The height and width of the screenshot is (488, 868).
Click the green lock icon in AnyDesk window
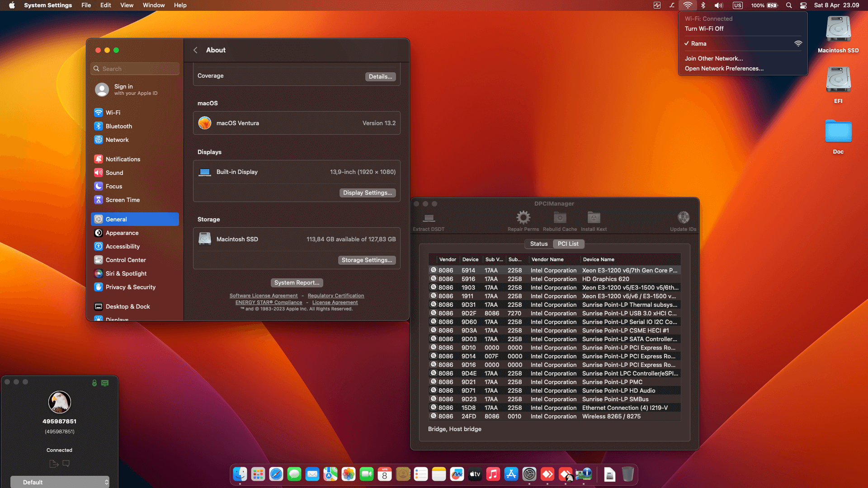[x=94, y=383]
